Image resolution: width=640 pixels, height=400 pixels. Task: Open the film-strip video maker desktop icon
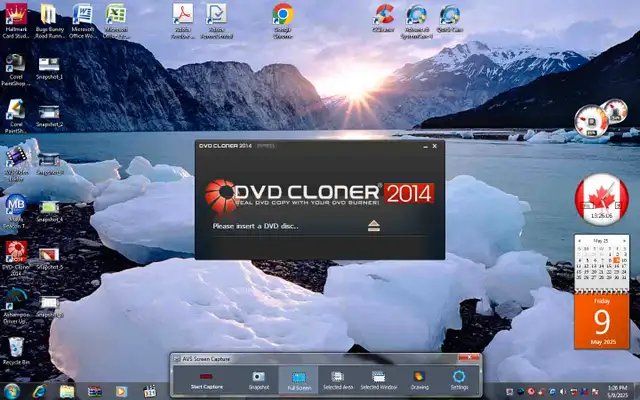coord(16,163)
